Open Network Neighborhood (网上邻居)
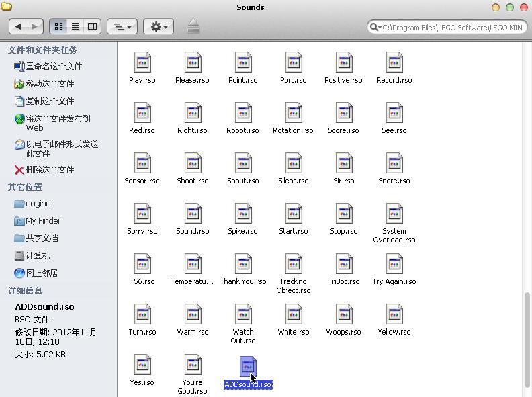The image size is (532, 397). [x=36, y=273]
